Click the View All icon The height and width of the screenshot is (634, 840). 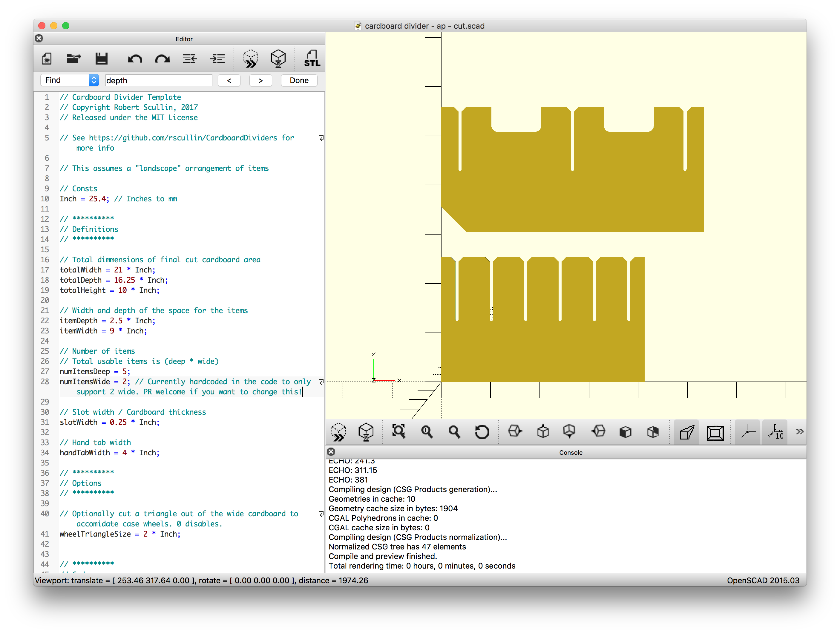[398, 432]
